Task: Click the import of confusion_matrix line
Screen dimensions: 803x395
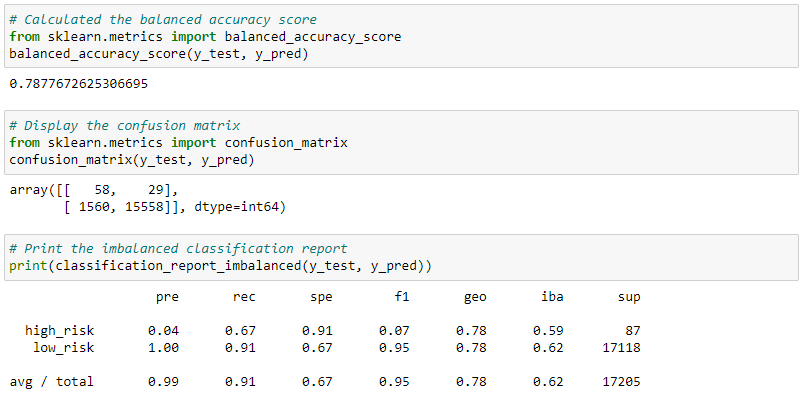Action: pyautogui.click(x=178, y=143)
